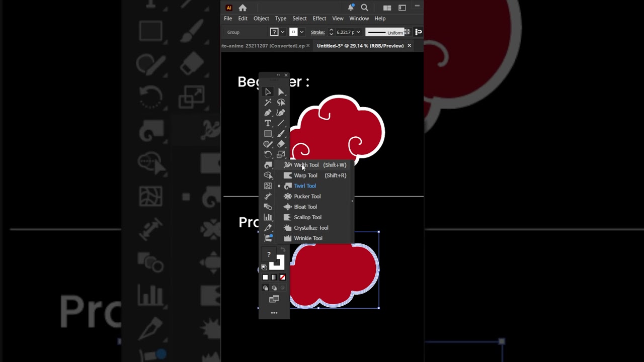Select the Lasso tool
The width and height of the screenshot is (644, 362).
pos(281,103)
